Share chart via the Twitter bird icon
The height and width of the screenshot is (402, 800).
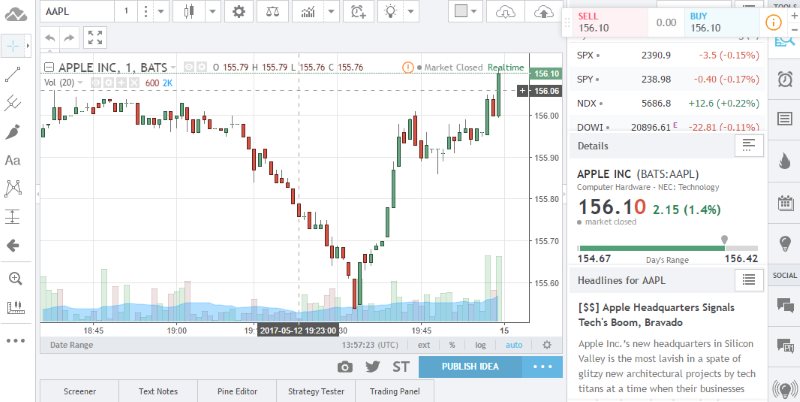click(373, 366)
